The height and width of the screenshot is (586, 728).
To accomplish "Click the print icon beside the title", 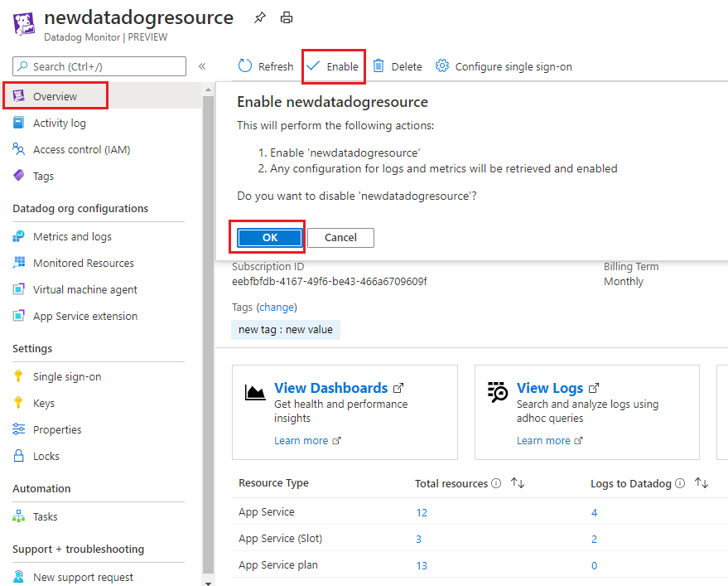I will click(x=287, y=18).
